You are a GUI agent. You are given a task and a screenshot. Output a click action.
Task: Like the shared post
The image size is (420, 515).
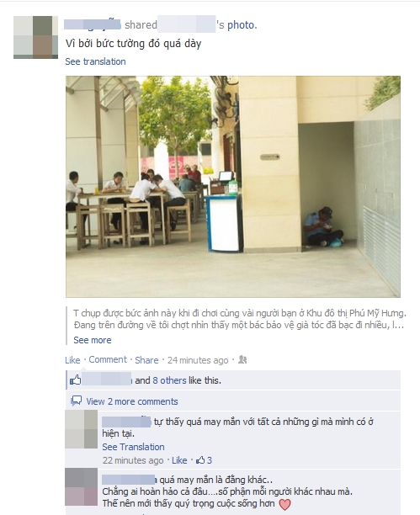72,360
